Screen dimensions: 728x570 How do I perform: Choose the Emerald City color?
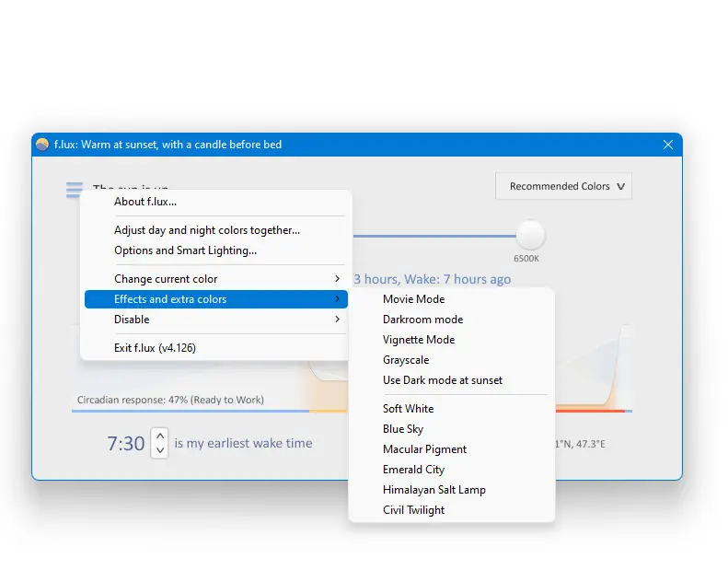pos(451,470)
